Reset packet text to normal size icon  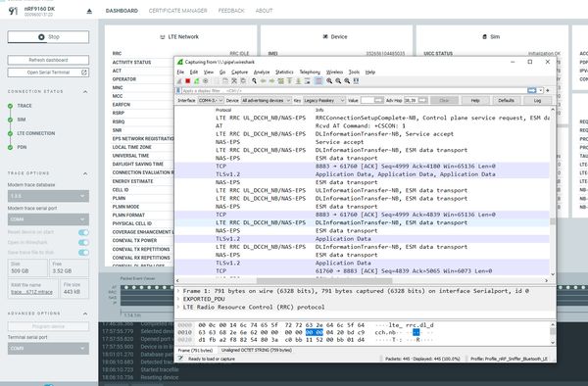pyautogui.click(x=347, y=81)
